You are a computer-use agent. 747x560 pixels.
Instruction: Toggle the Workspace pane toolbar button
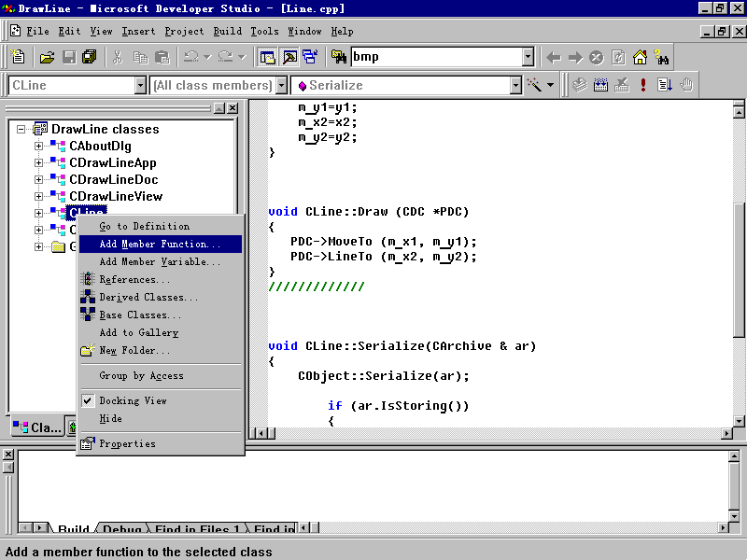tap(267, 57)
